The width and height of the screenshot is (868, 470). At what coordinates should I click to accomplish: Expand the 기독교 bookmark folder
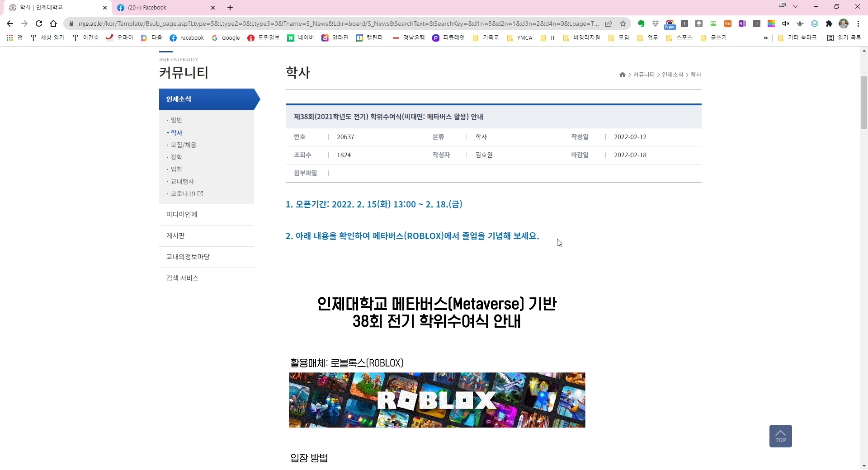[486, 38]
